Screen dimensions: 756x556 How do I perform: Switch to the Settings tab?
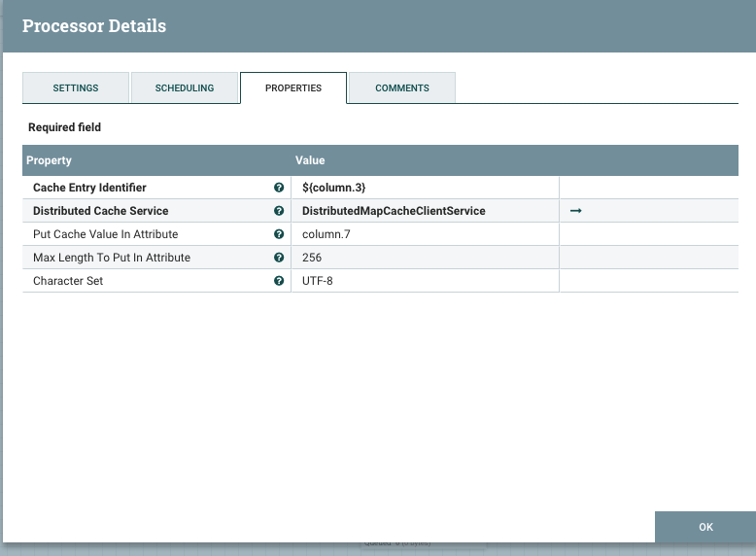point(75,87)
